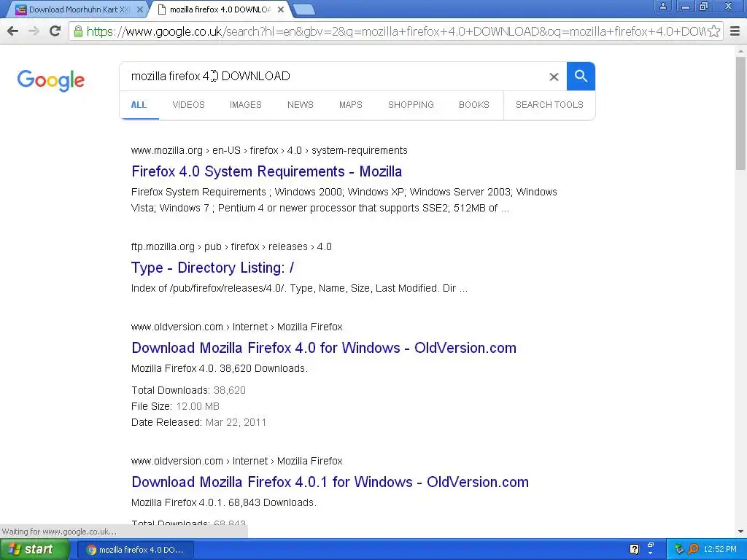
Task: Click the scrollbar down arrow
Action: point(740,532)
